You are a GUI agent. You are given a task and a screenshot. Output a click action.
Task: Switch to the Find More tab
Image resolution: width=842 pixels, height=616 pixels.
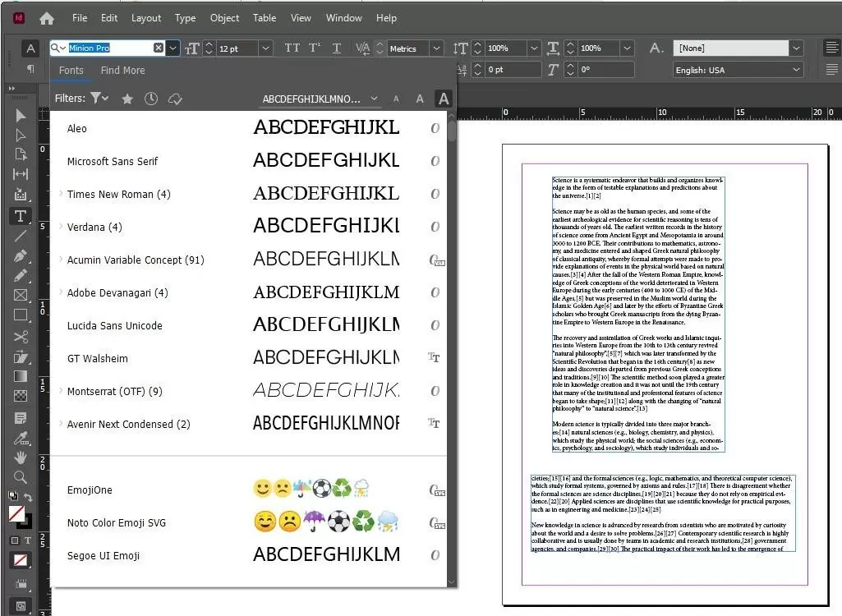(122, 71)
